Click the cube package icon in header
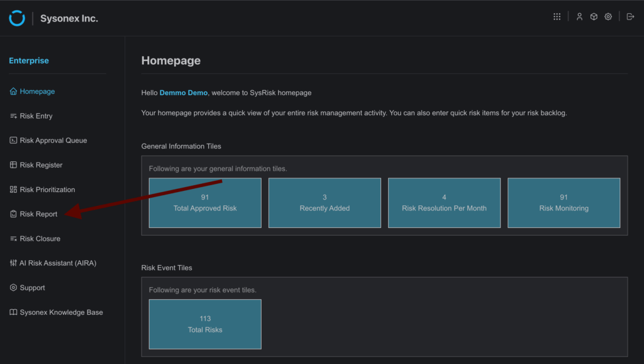The height and width of the screenshot is (364, 644). [x=594, y=17]
